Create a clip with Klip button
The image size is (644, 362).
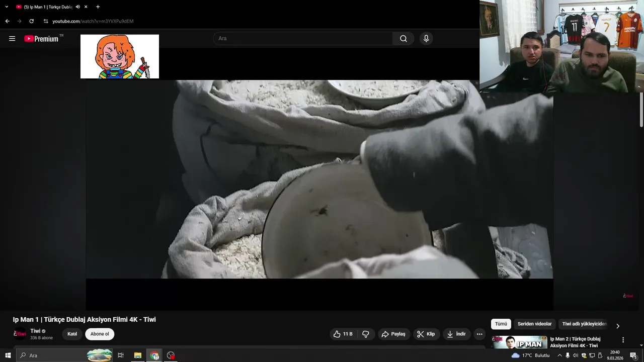[x=426, y=334]
